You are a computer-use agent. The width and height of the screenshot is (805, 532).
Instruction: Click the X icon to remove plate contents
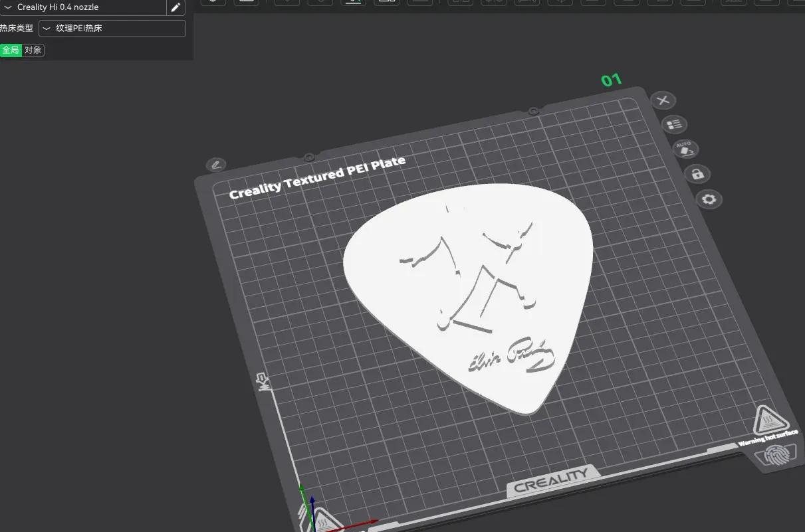[x=663, y=100]
